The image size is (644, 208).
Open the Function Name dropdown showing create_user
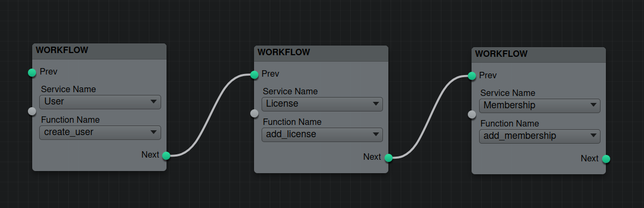click(x=100, y=132)
